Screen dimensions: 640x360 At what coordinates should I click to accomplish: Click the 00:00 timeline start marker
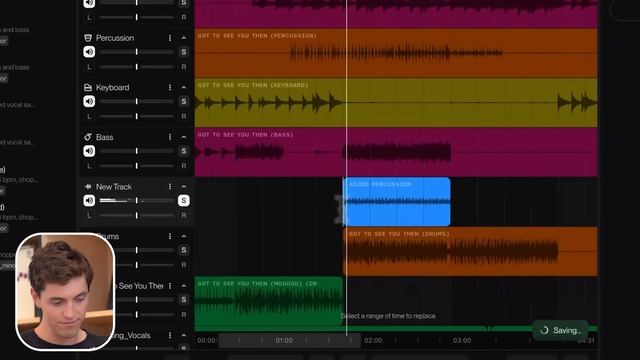click(x=206, y=340)
